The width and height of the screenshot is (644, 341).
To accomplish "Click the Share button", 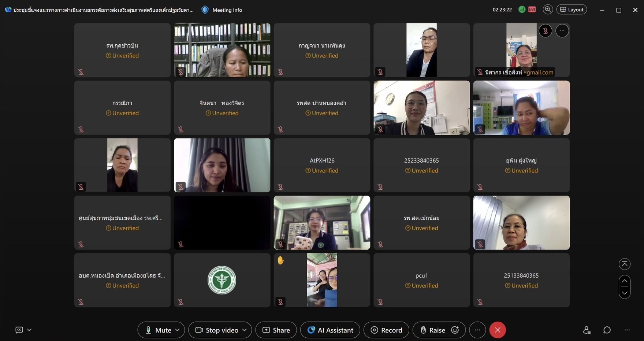I will pyautogui.click(x=276, y=330).
